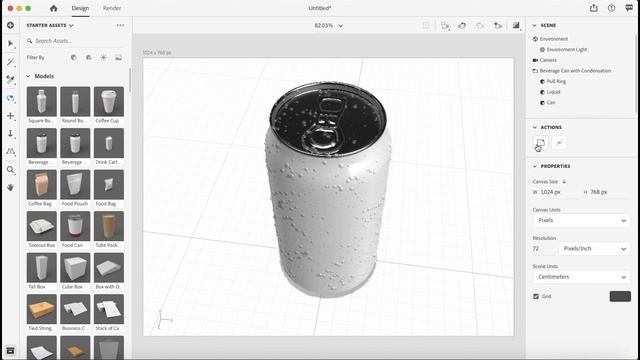Collapse the Models section

(x=28, y=76)
